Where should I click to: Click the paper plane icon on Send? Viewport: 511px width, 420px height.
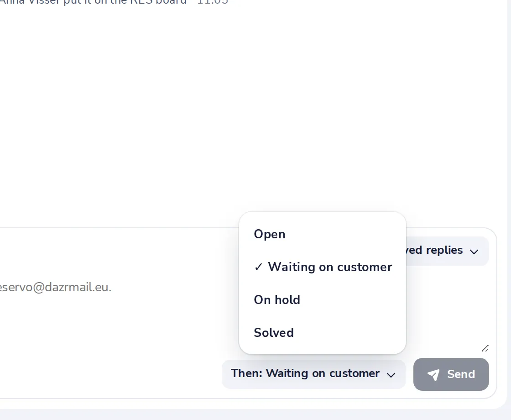click(433, 375)
